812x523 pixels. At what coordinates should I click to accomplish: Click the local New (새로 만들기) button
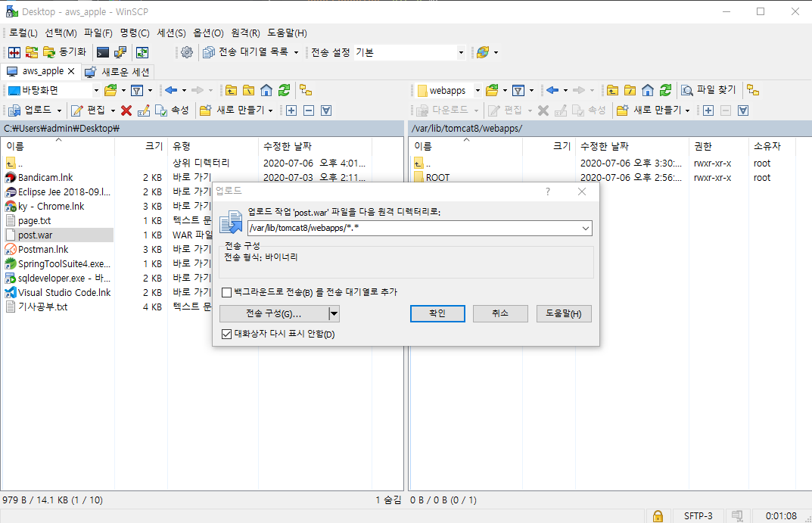click(232, 111)
